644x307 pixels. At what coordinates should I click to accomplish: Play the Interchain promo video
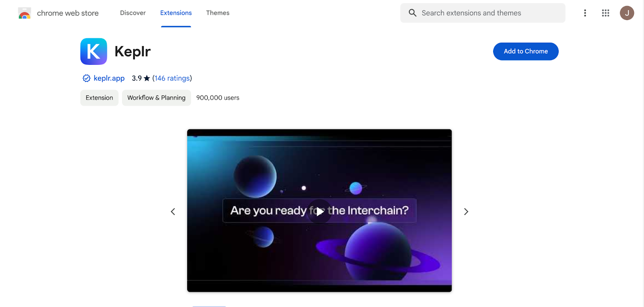coord(320,211)
